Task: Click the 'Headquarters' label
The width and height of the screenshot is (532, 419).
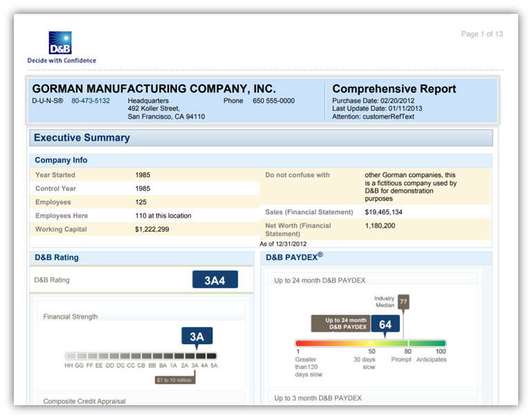Action: coord(148,101)
